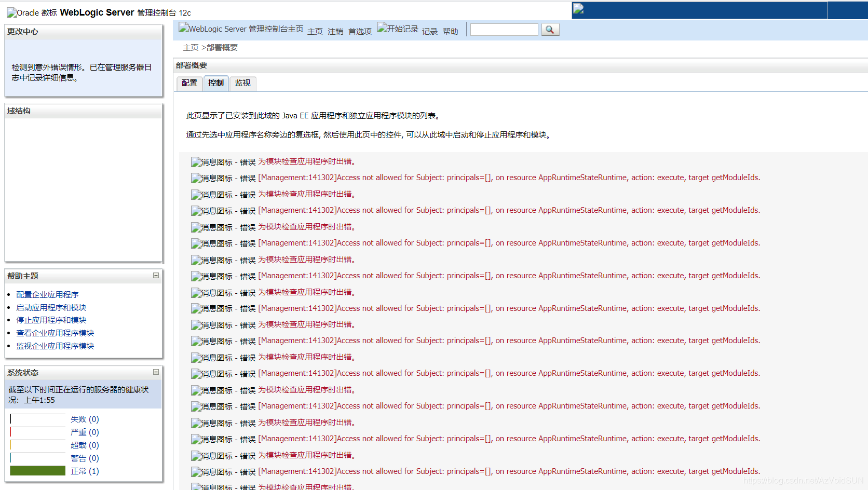Image resolution: width=868 pixels, height=490 pixels.
Task: Open help topic 查看企业应用程序模块
Action: pyautogui.click(x=56, y=333)
